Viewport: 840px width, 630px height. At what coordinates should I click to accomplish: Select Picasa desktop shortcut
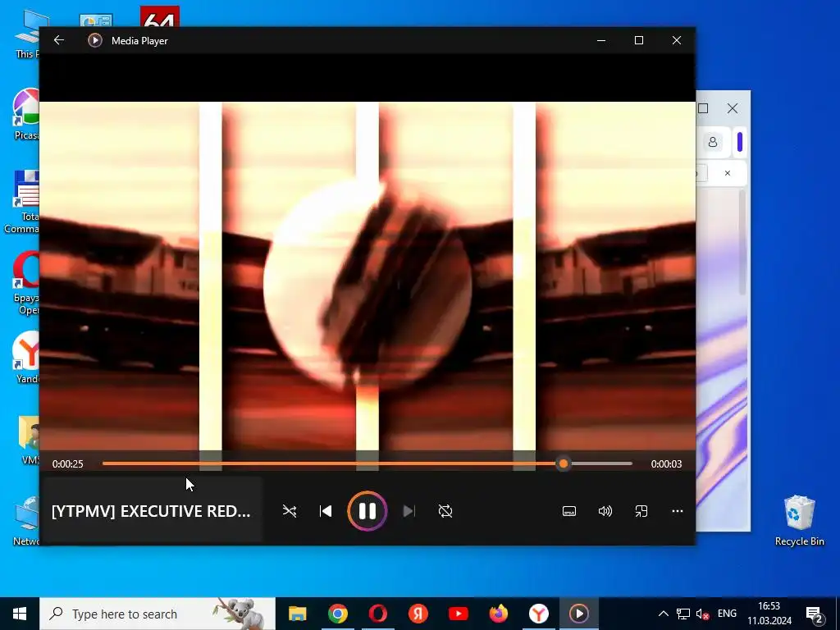point(25,114)
